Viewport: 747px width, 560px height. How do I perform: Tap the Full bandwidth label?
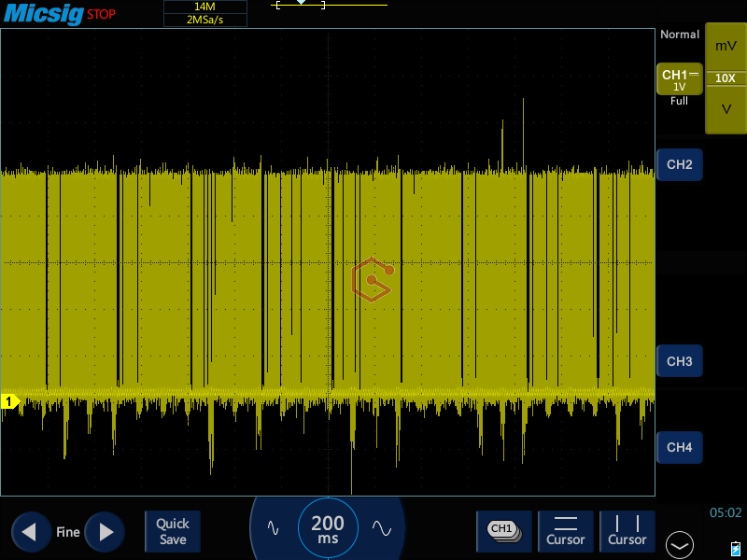tap(679, 101)
